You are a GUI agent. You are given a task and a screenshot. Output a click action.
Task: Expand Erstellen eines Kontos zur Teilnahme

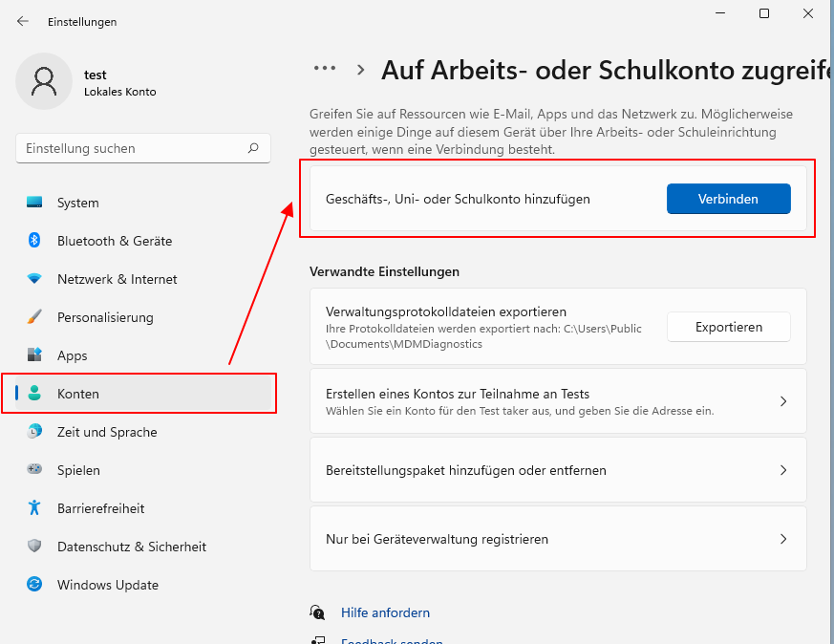point(556,400)
